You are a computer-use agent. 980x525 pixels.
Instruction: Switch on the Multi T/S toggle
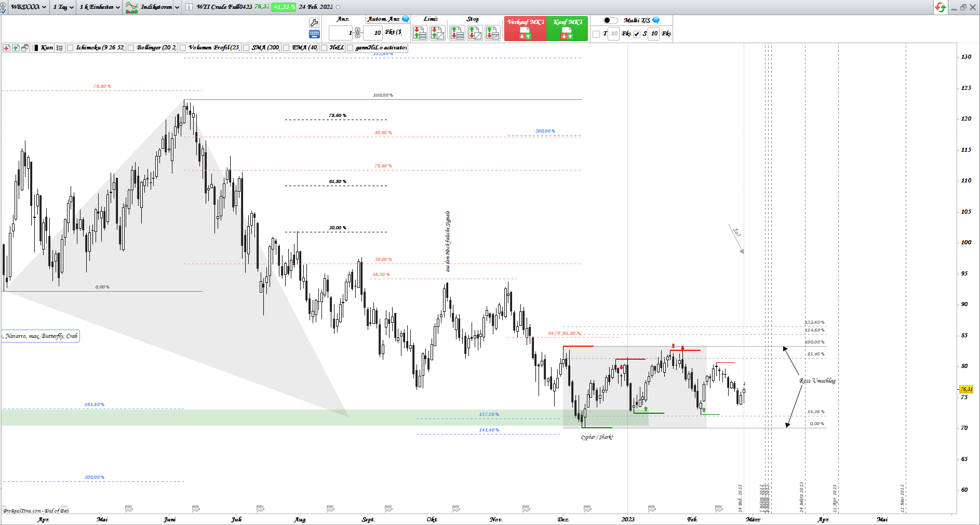coord(611,20)
